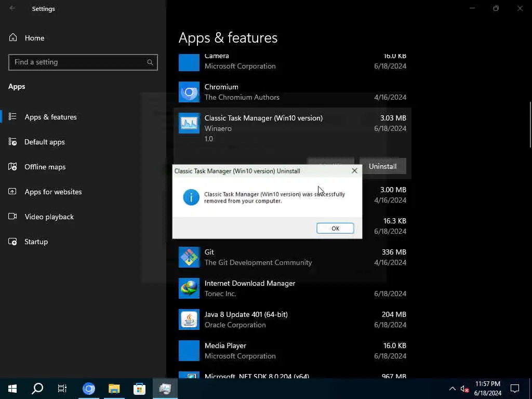Click the scrollbar thumb of apps list
The width and height of the screenshot is (532, 399).
pyautogui.click(x=530, y=125)
